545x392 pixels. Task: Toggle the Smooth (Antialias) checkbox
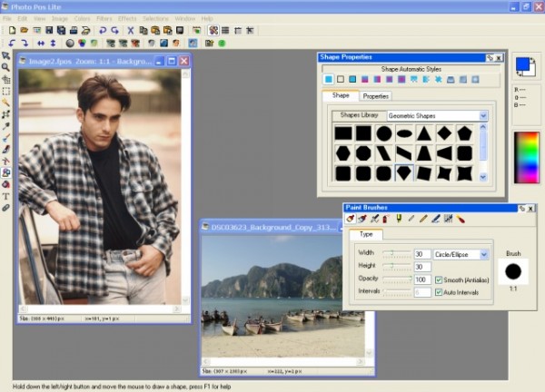(x=440, y=279)
